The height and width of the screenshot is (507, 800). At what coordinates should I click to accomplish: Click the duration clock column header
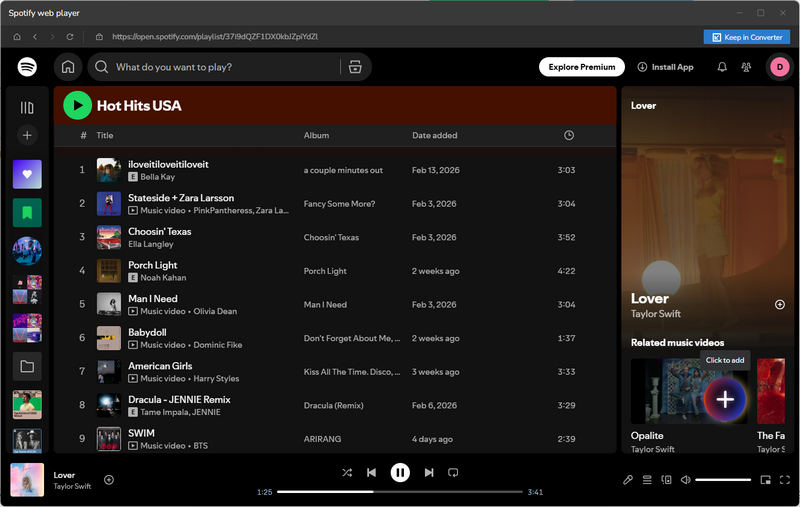(x=569, y=135)
